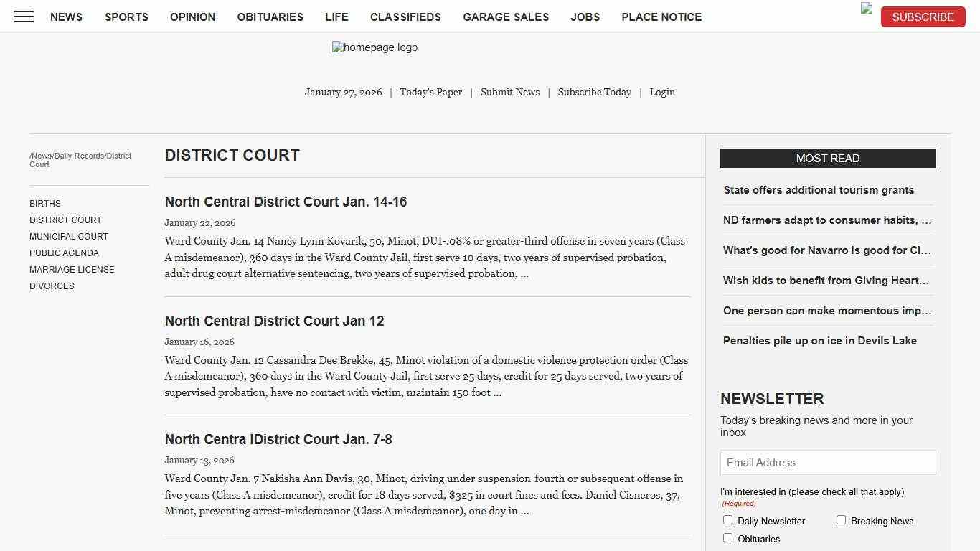
Task: Select the Obituaries newsletter checkbox
Action: (x=727, y=537)
